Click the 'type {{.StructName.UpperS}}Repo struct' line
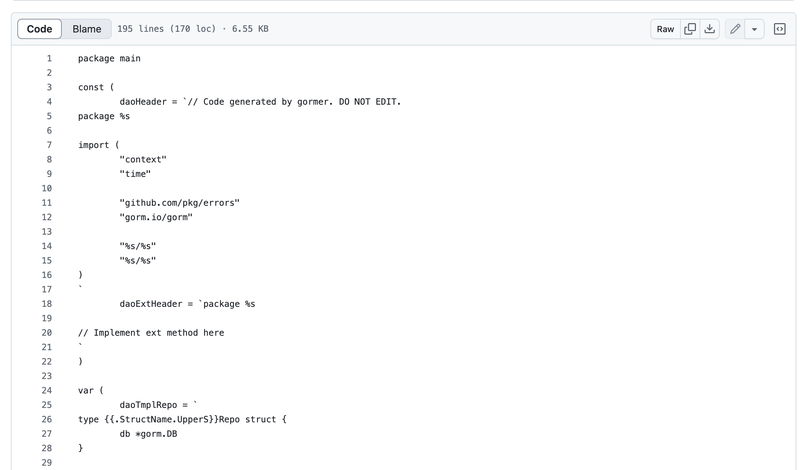800x470 pixels. click(x=182, y=419)
